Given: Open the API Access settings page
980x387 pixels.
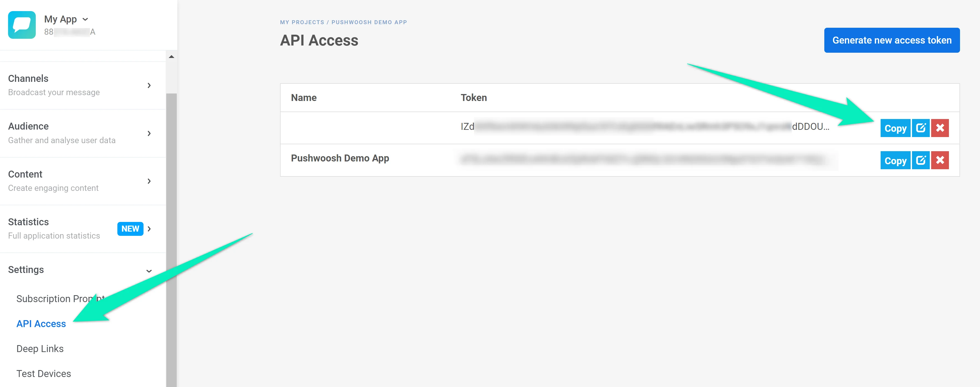Looking at the screenshot, I should coord(41,323).
